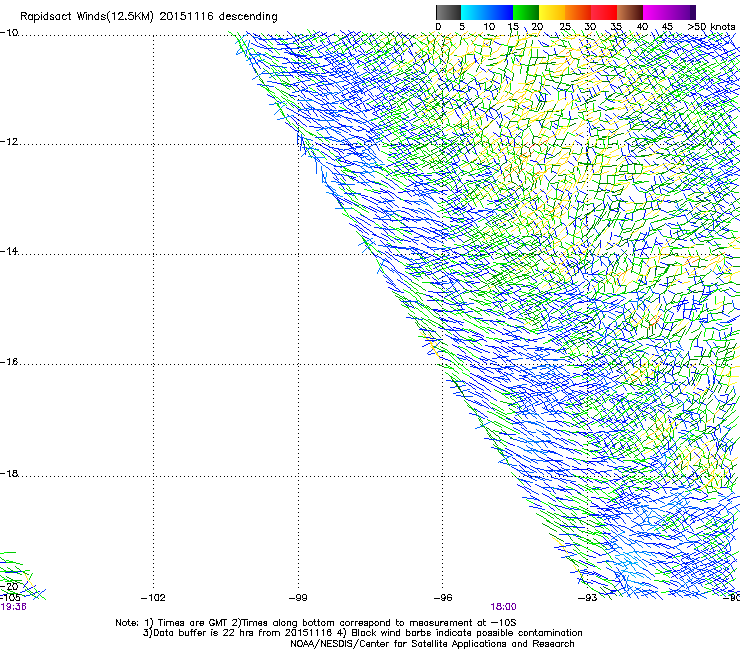Click the -102 longitude axis label
Viewport: 740px width, 650px height.
click(x=153, y=598)
